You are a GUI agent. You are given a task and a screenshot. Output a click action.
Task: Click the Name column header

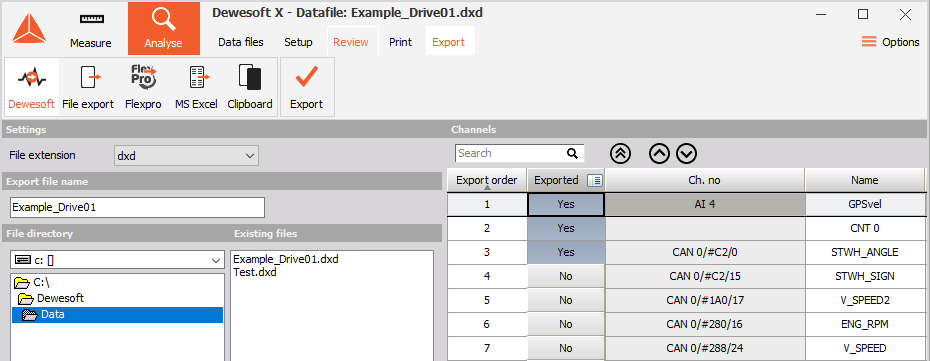(864, 180)
